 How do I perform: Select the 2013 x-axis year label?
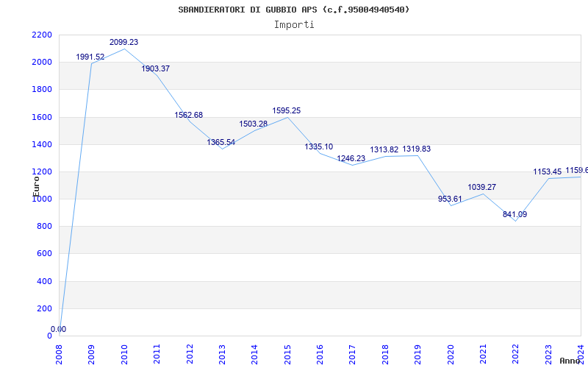click(222, 354)
